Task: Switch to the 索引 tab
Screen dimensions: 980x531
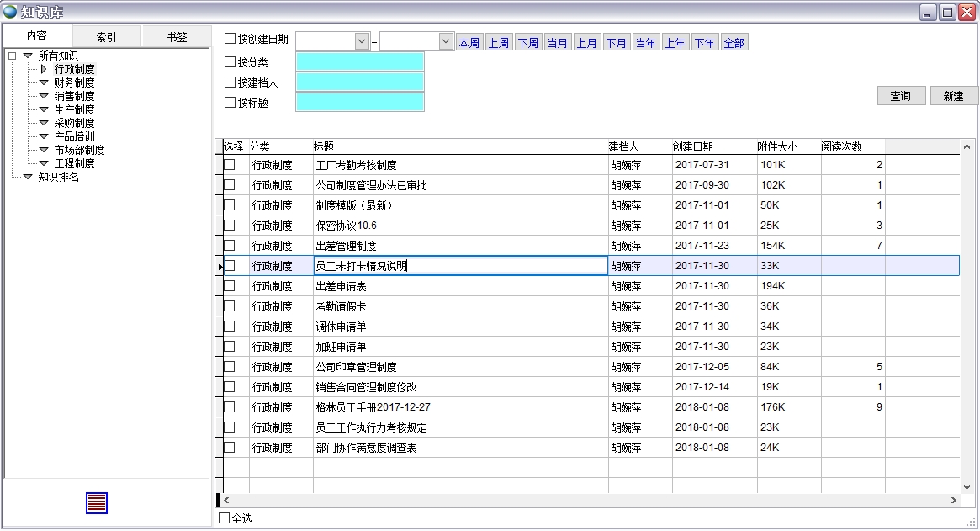Action: click(106, 37)
